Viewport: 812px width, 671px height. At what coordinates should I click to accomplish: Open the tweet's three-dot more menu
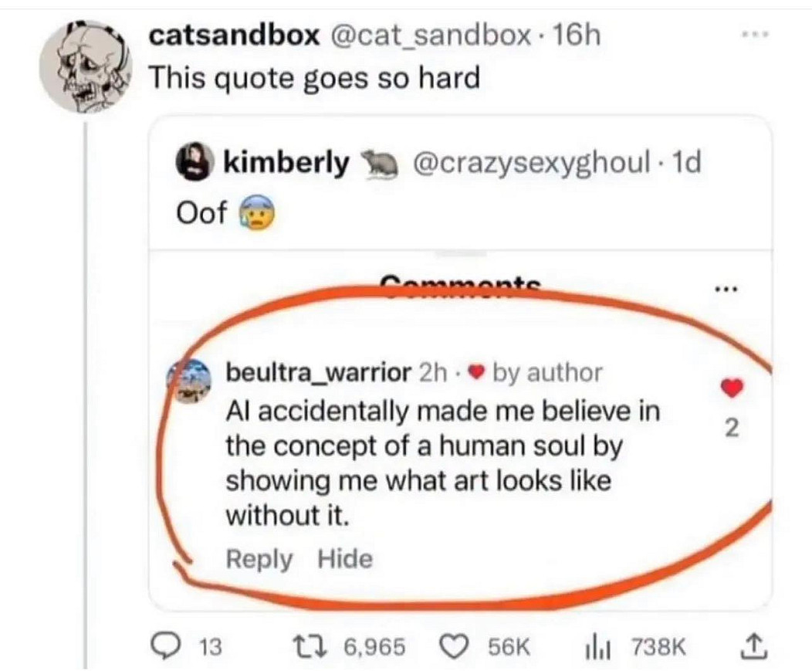pos(756,35)
